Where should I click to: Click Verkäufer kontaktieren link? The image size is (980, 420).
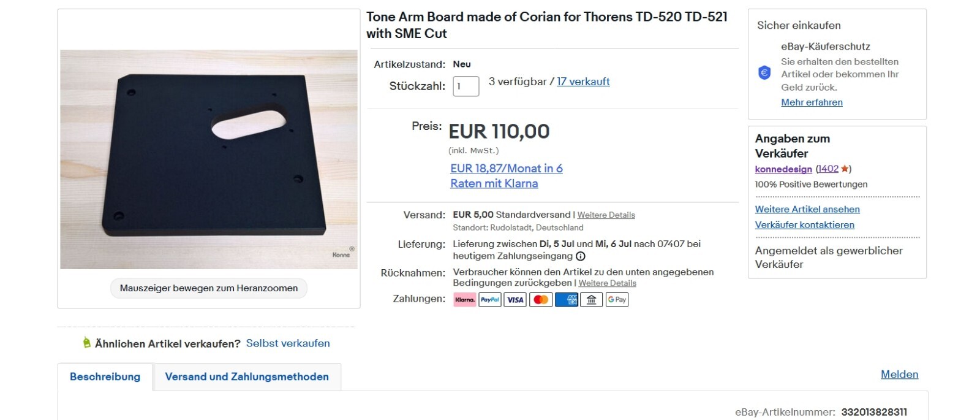804,225
